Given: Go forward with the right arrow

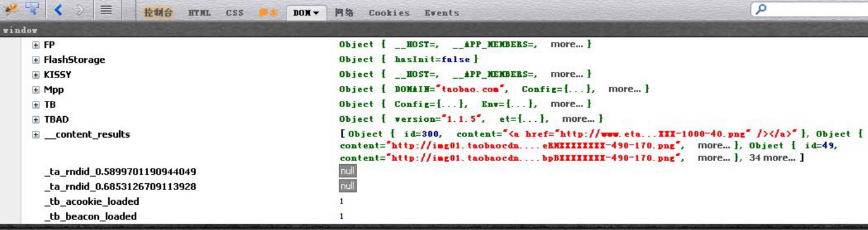Looking at the screenshot, I should pyautogui.click(x=80, y=10).
